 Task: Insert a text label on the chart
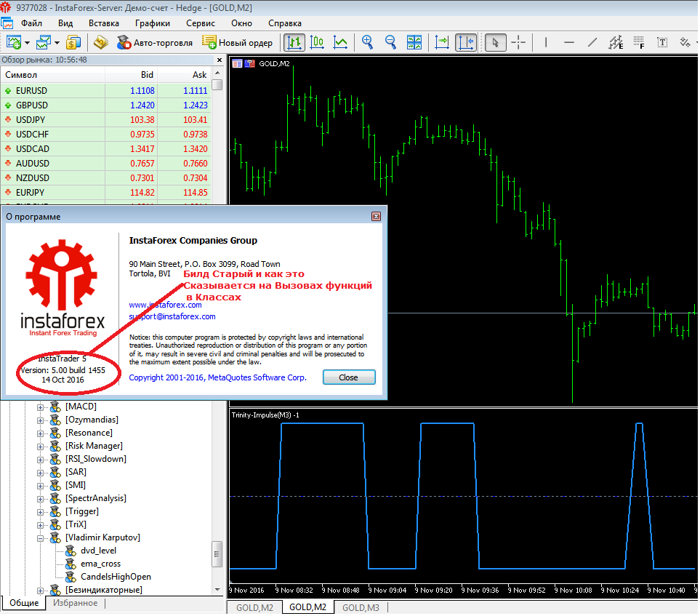click(x=662, y=42)
